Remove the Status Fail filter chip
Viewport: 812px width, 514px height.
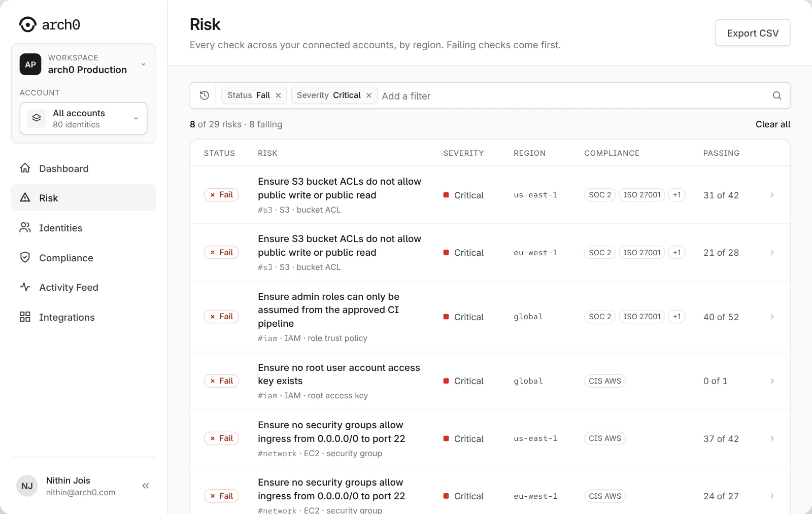278,95
